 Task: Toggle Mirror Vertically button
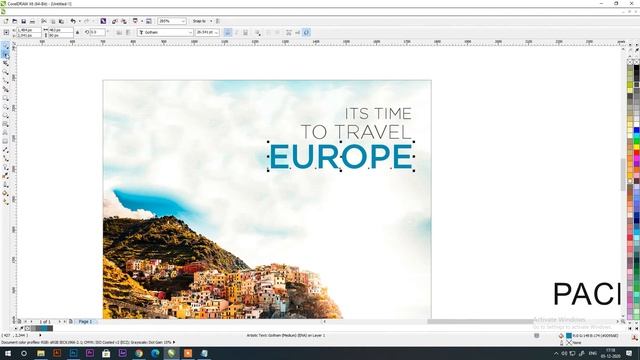128,32
